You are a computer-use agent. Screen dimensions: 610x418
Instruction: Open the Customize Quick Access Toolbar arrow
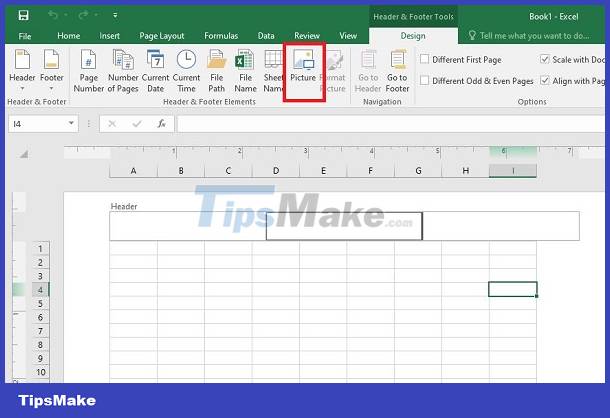tap(115, 16)
